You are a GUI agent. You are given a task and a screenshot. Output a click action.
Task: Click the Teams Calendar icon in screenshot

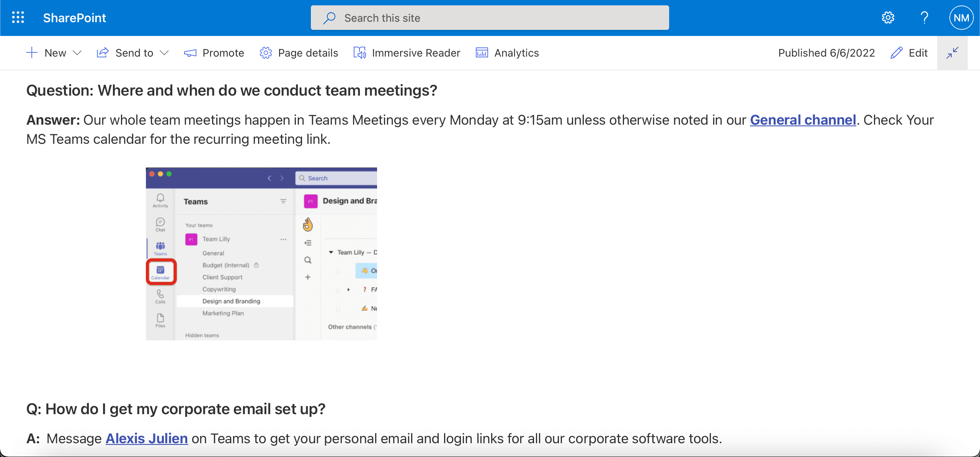coord(161,272)
